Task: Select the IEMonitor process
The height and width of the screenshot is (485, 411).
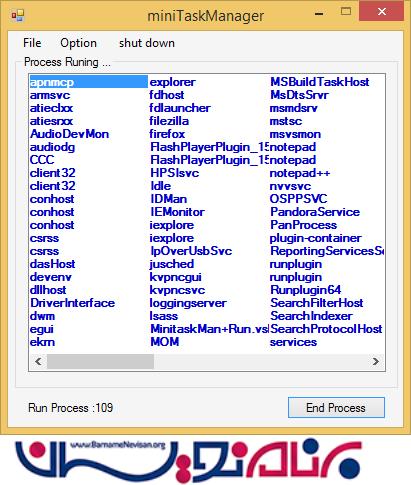Action: [x=177, y=212]
